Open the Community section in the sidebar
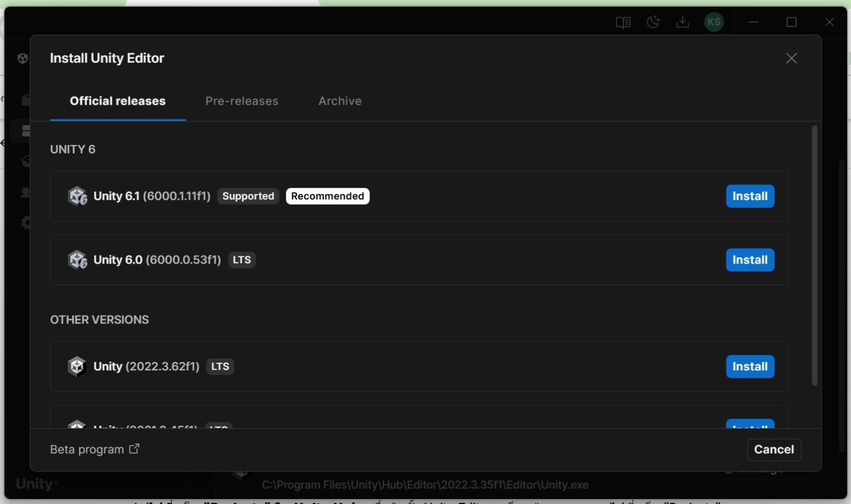Image resolution: width=851 pixels, height=504 pixels. (x=27, y=192)
